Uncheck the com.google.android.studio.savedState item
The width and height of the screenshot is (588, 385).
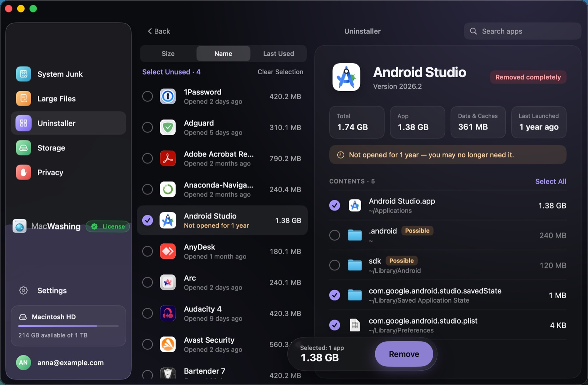coord(334,295)
